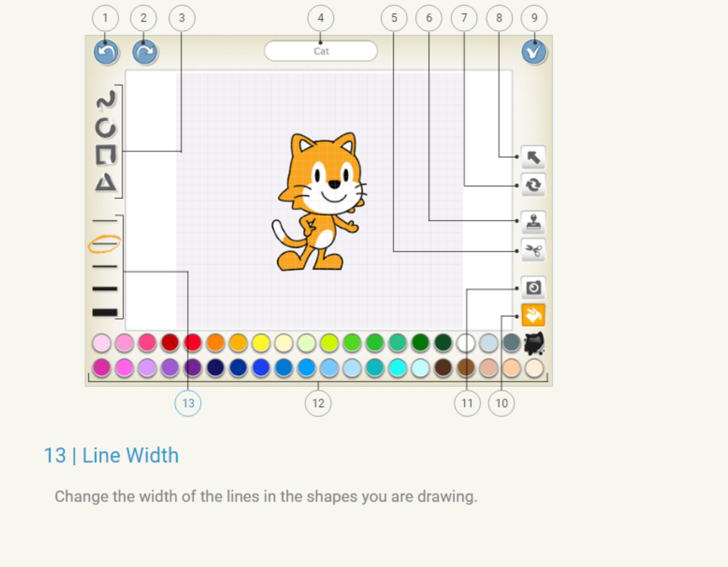
Task: Select the orange-circled line width
Action: click(105, 243)
